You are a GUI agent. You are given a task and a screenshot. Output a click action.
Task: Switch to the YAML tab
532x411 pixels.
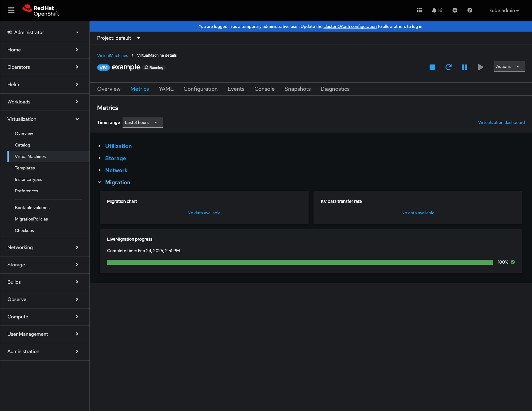coord(166,89)
